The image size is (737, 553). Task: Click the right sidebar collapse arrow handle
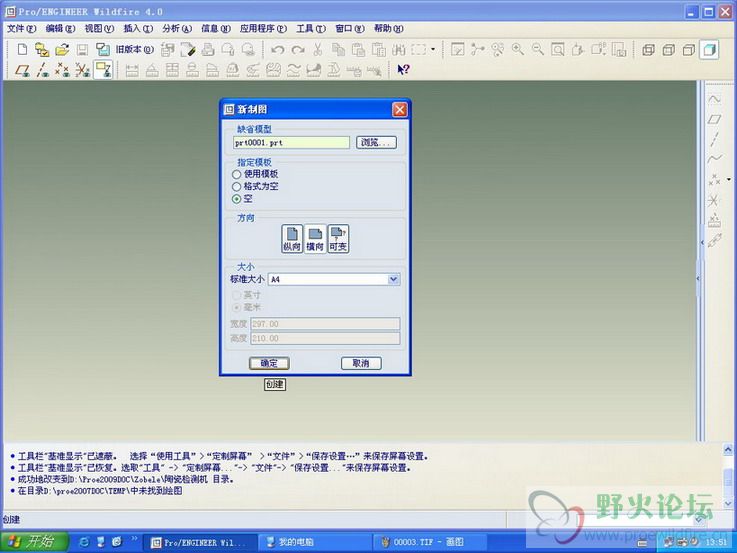[698, 279]
